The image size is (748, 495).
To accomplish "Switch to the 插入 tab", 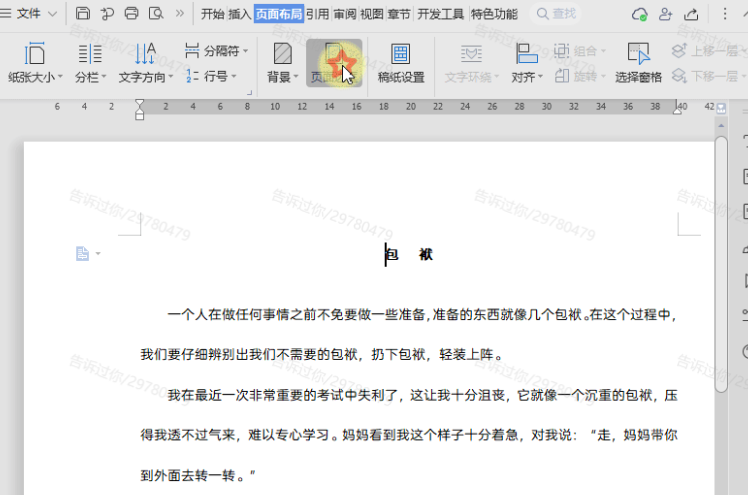I will pyautogui.click(x=239, y=14).
